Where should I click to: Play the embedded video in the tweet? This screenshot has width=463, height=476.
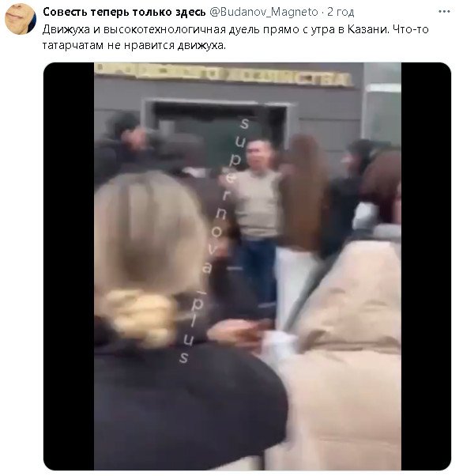[247, 266]
